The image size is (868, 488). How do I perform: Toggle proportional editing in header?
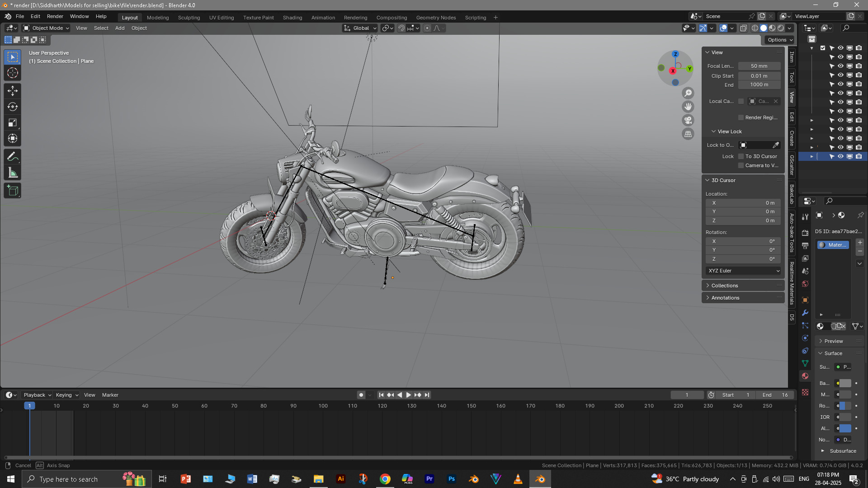(427, 28)
